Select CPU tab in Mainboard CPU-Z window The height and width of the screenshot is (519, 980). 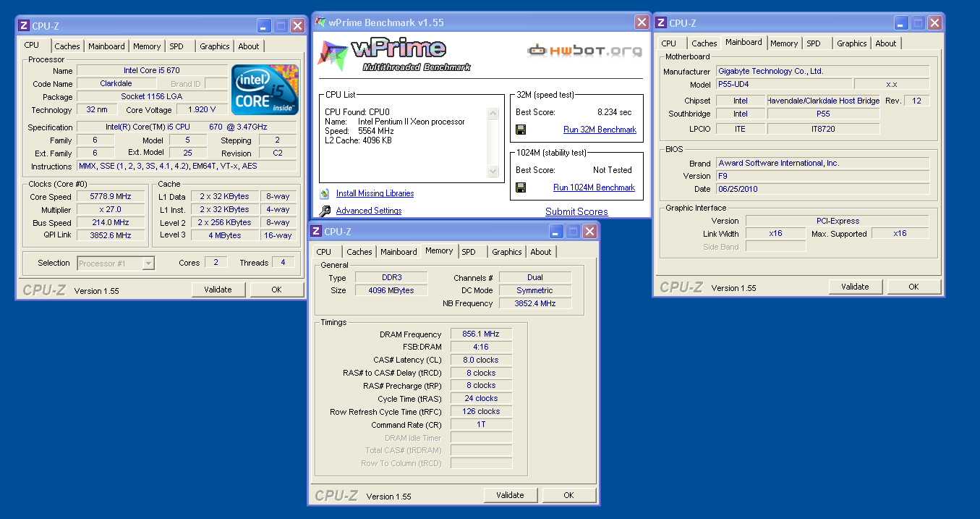(669, 43)
